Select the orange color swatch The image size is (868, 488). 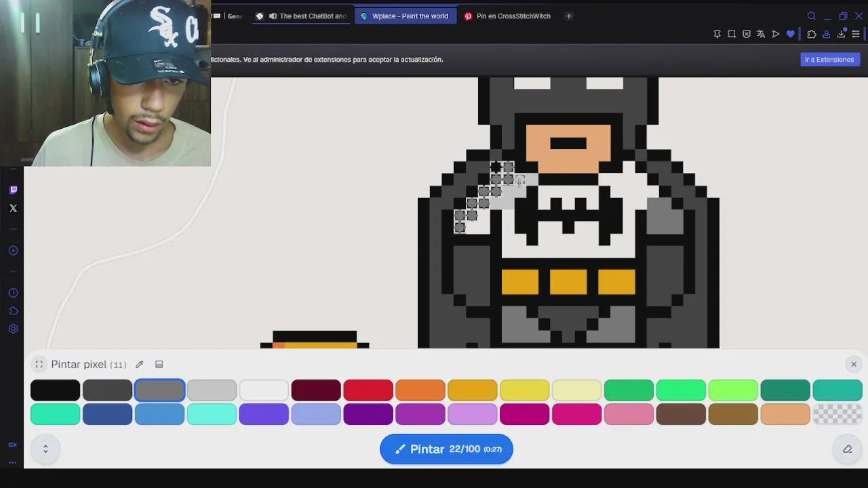click(x=420, y=390)
